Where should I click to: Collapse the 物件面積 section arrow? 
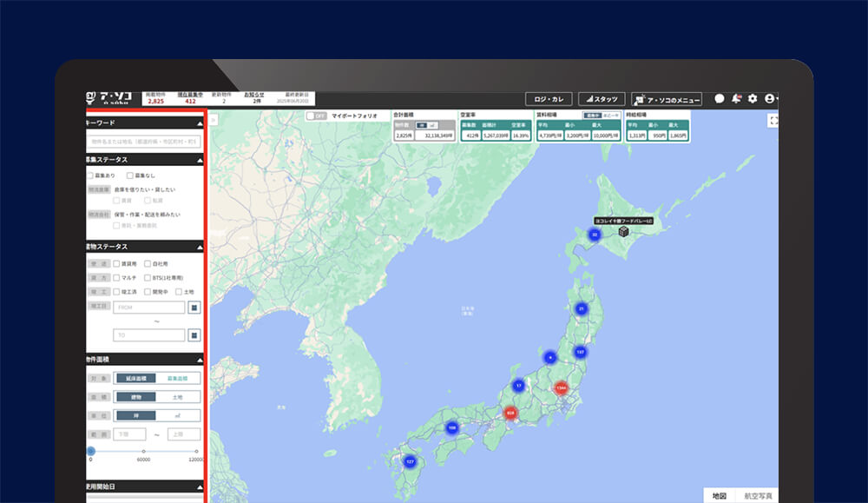pos(199,360)
